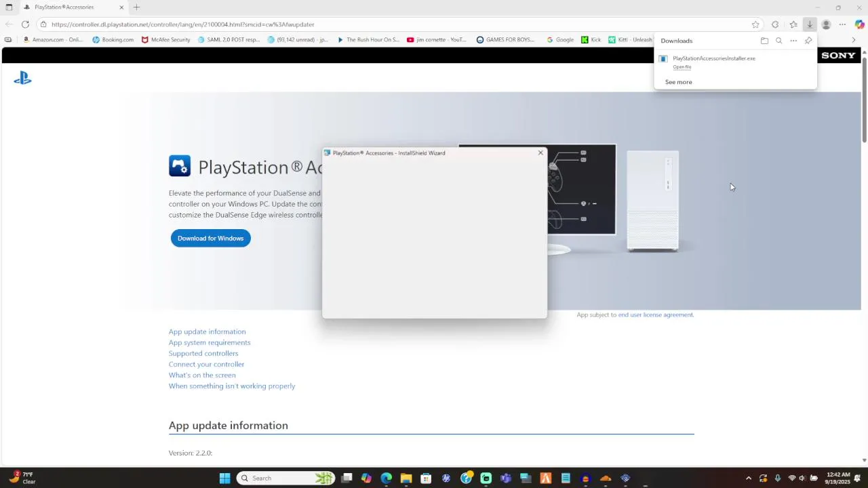Refresh the page with the reload icon

25,24
